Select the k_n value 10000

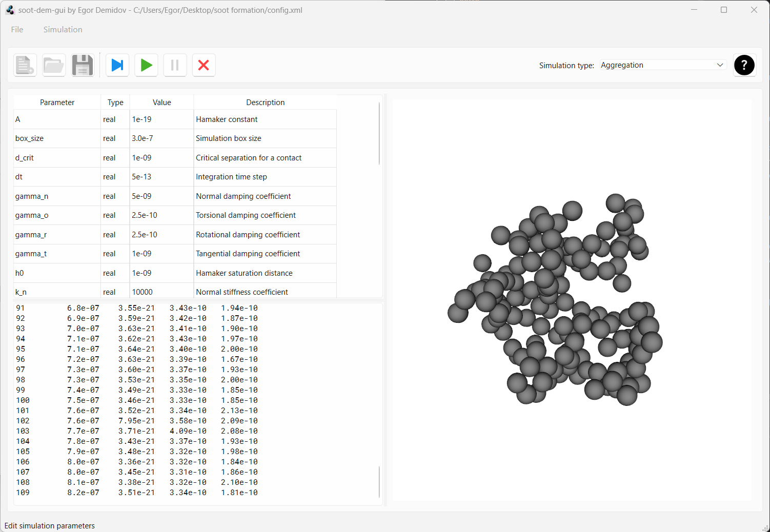(161, 292)
